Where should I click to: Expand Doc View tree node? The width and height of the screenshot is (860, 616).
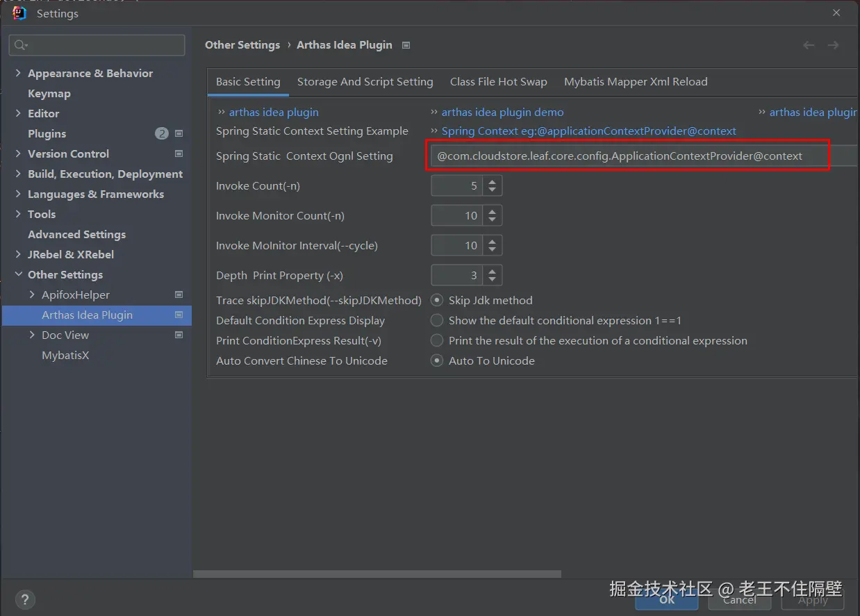coord(32,335)
